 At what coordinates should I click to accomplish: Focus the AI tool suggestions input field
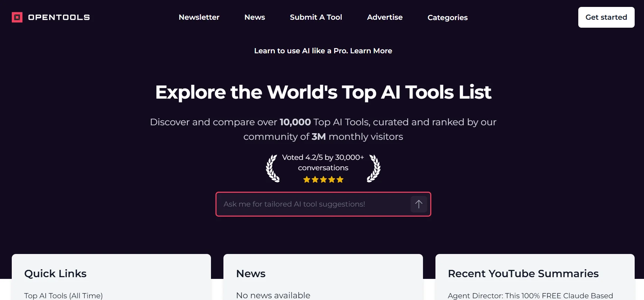point(311,204)
